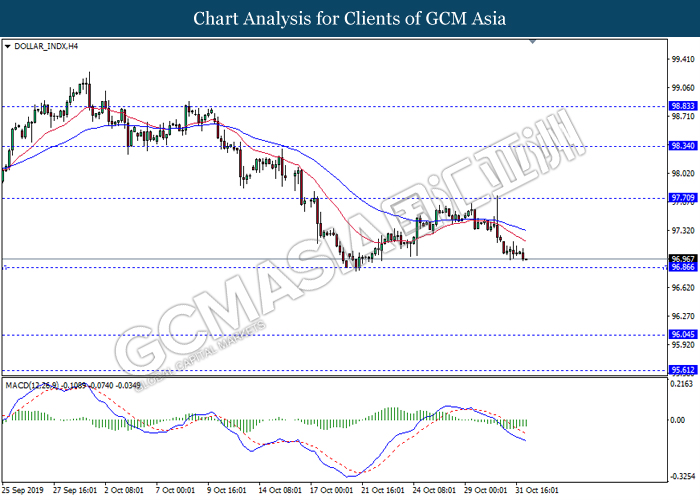
Task: Select the 98.833 price level tag
Action: pyautogui.click(x=683, y=105)
